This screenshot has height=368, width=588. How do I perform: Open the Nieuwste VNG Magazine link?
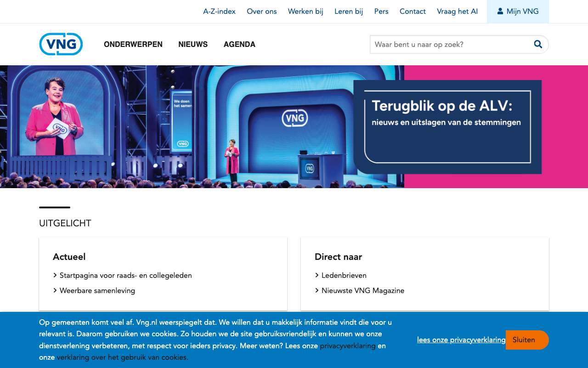click(x=363, y=290)
